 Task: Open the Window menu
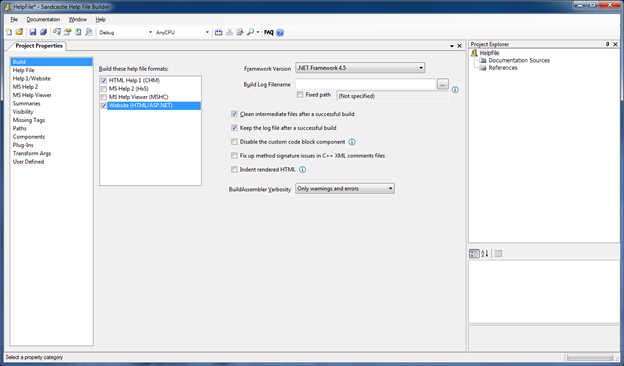point(78,19)
